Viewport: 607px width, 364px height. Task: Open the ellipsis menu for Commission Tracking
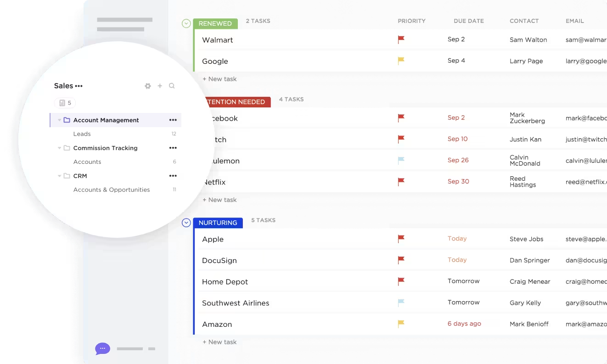click(173, 148)
